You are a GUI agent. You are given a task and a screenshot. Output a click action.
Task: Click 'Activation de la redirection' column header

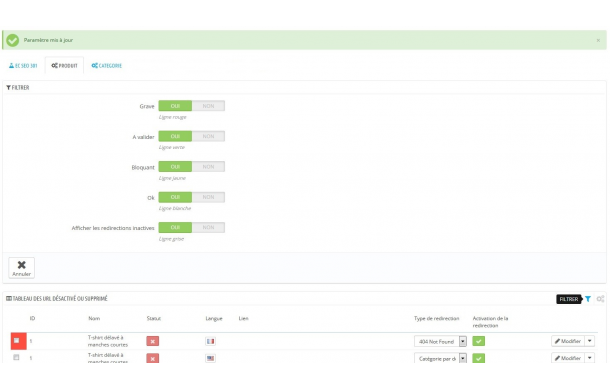click(x=490, y=322)
